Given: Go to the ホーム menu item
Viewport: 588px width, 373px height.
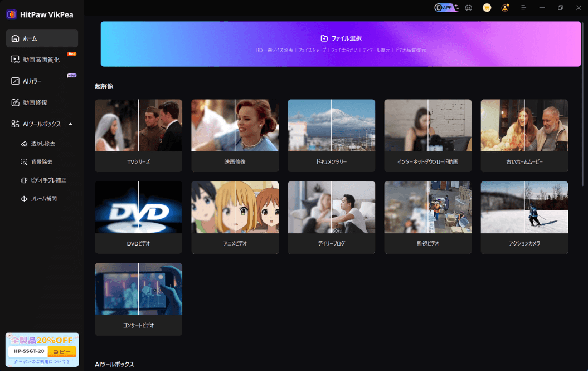Looking at the screenshot, I should [42, 38].
